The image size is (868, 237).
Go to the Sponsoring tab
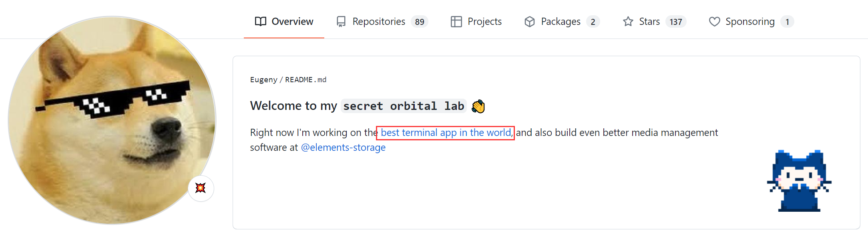pyautogui.click(x=749, y=22)
